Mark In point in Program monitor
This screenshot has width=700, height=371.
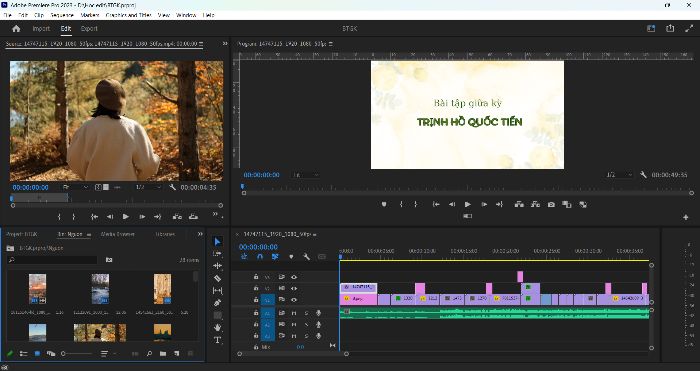coord(401,204)
